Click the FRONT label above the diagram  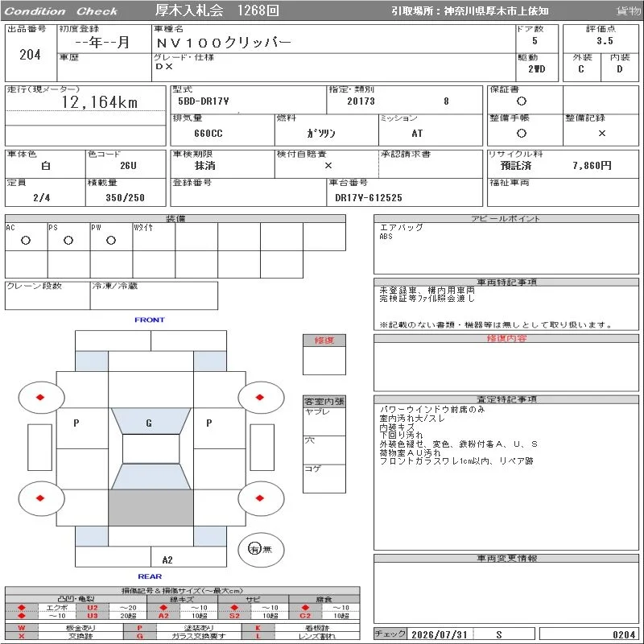[x=150, y=320]
